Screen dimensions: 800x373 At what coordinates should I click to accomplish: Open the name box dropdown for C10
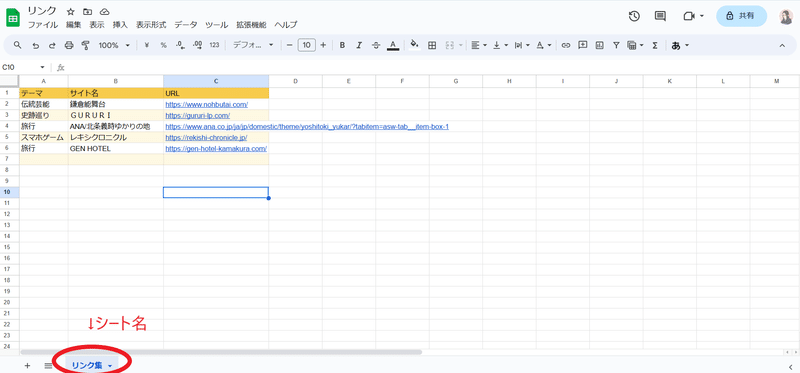click(x=42, y=67)
